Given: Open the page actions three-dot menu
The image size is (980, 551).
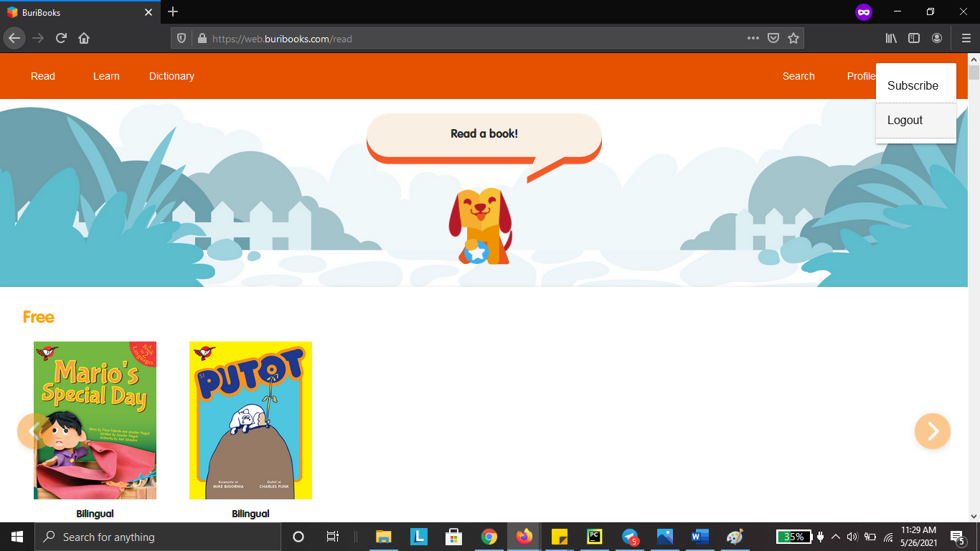Looking at the screenshot, I should click(753, 39).
